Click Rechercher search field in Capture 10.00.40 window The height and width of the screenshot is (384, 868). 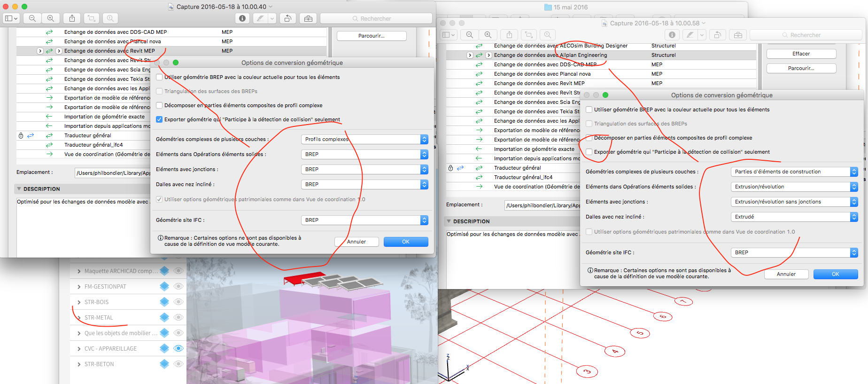tap(376, 18)
